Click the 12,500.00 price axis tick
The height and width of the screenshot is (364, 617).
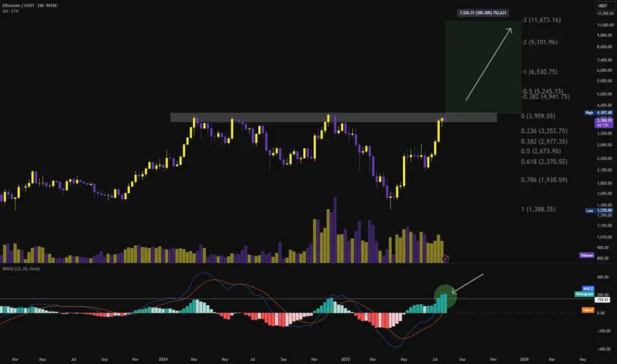[605, 14]
